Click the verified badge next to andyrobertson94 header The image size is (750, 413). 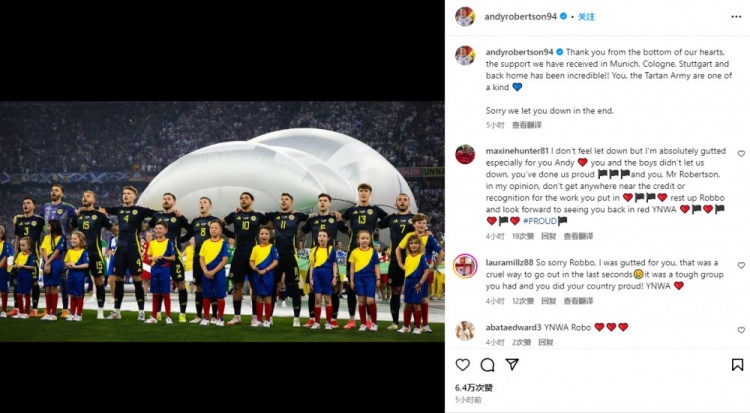point(563,16)
